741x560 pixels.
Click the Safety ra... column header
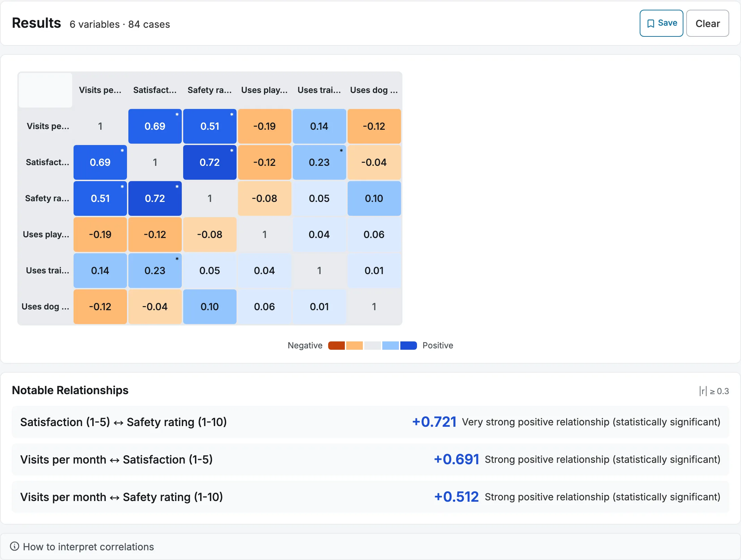[x=210, y=90]
